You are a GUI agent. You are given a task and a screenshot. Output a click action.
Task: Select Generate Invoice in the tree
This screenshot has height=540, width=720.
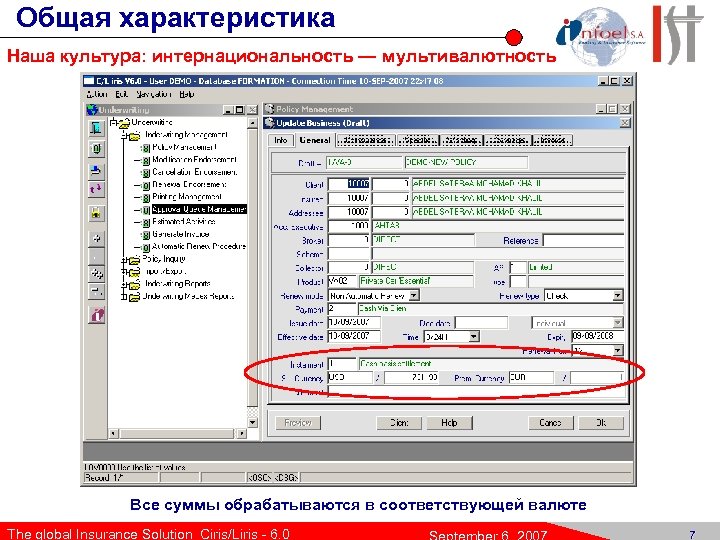[180, 234]
